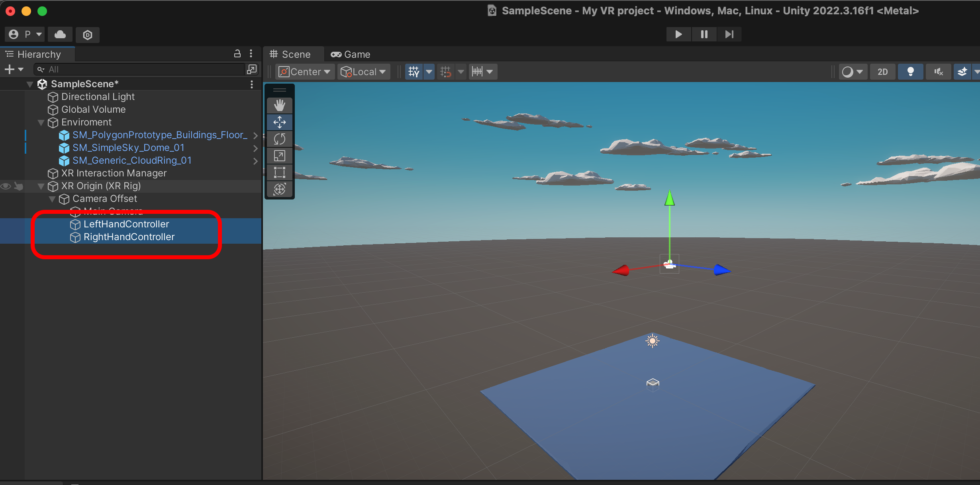Open the Center pivot dropdown
The width and height of the screenshot is (980, 485).
pos(305,72)
